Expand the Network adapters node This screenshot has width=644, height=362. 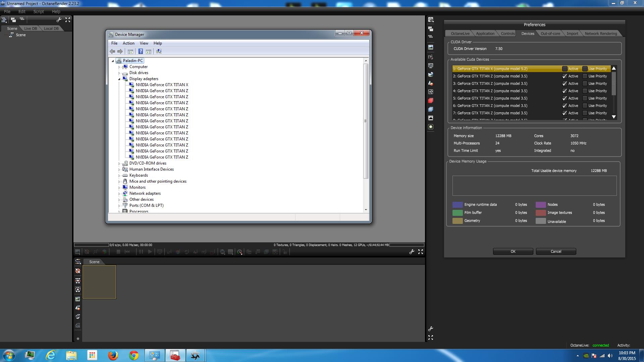[119, 194]
